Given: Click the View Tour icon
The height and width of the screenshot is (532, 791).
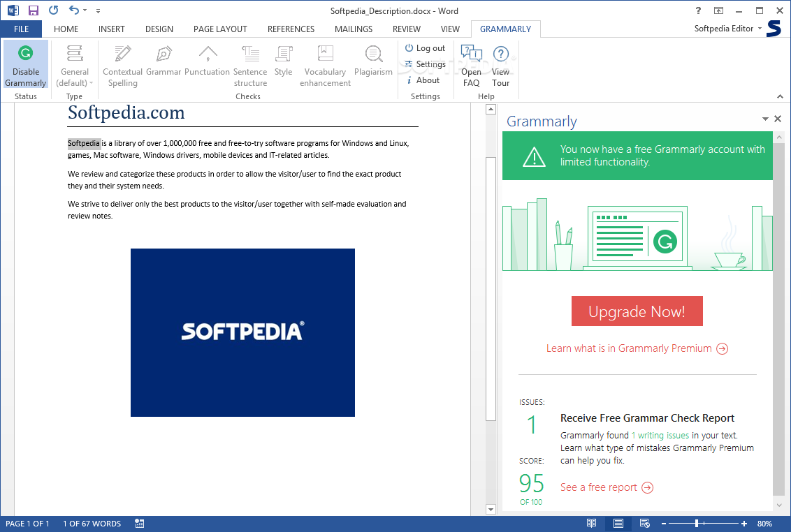Looking at the screenshot, I should point(501,54).
